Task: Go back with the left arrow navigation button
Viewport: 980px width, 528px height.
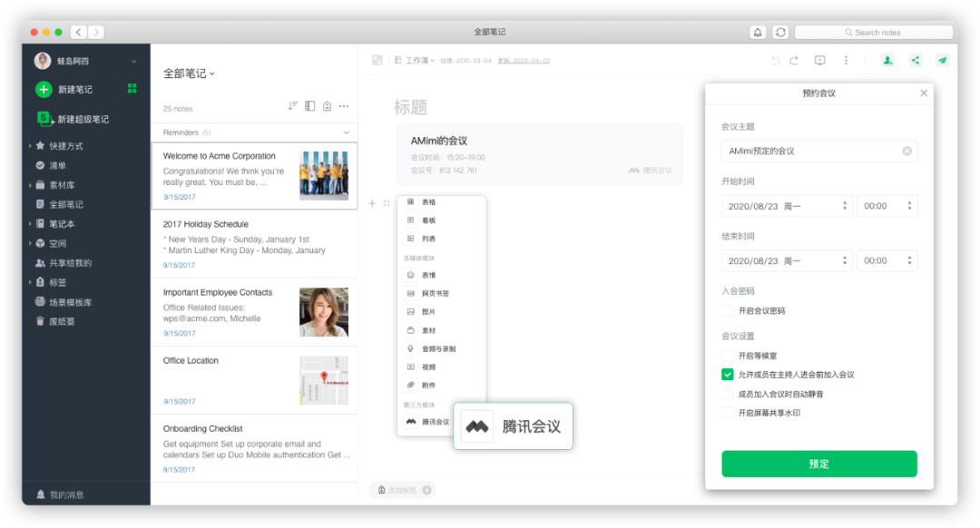Action: 79,32
